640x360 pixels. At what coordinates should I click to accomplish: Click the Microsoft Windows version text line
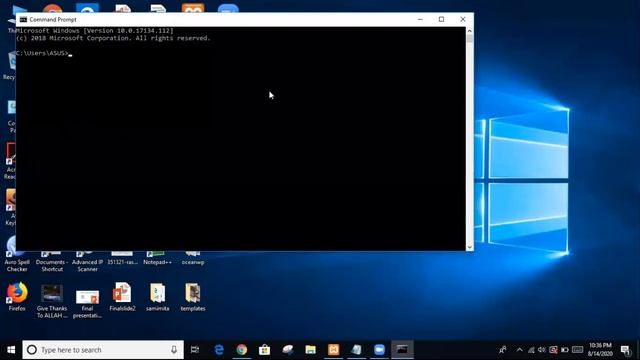click(x=95, y=31)
